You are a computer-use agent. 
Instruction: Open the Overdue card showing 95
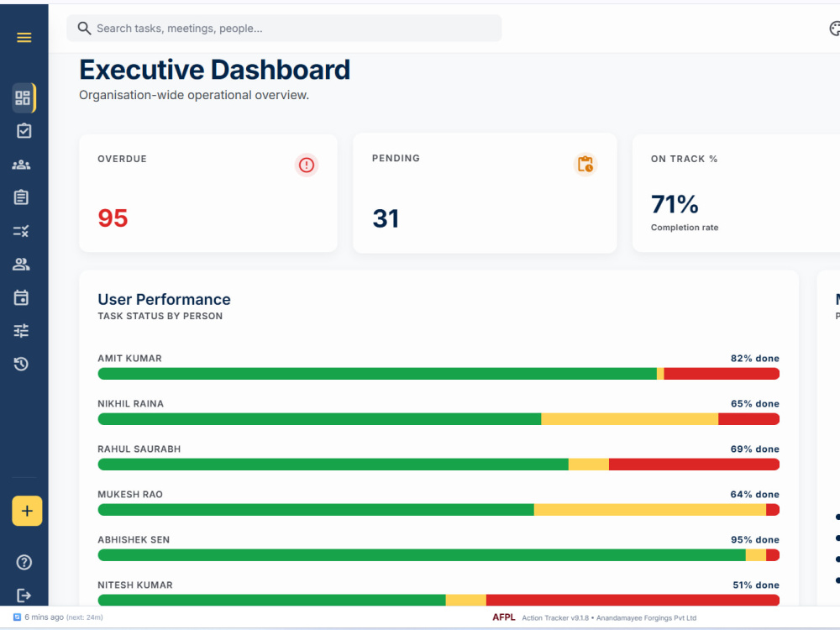coord(208,193)
